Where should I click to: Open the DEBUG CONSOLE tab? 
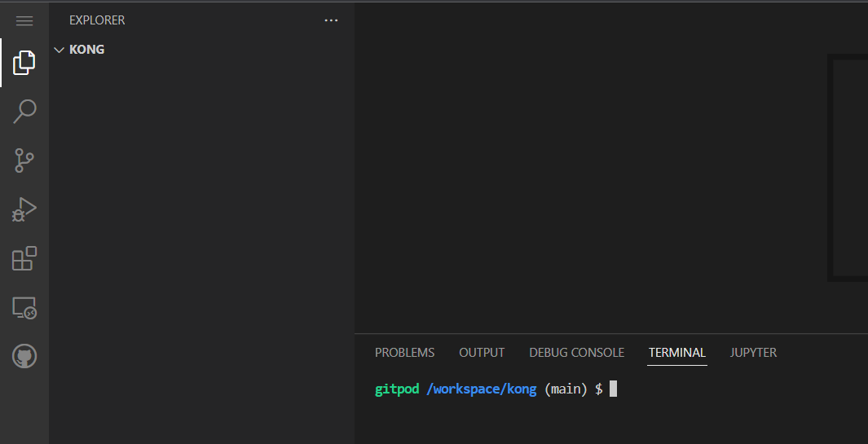(x=576, y=353)
